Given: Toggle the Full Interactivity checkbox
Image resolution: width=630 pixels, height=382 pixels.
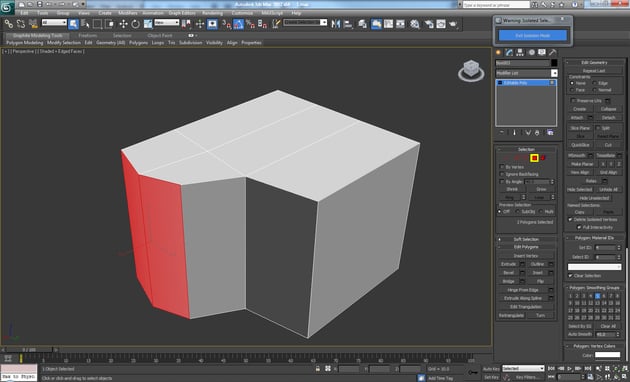Looking at the screenshot, I should [579, 227].
